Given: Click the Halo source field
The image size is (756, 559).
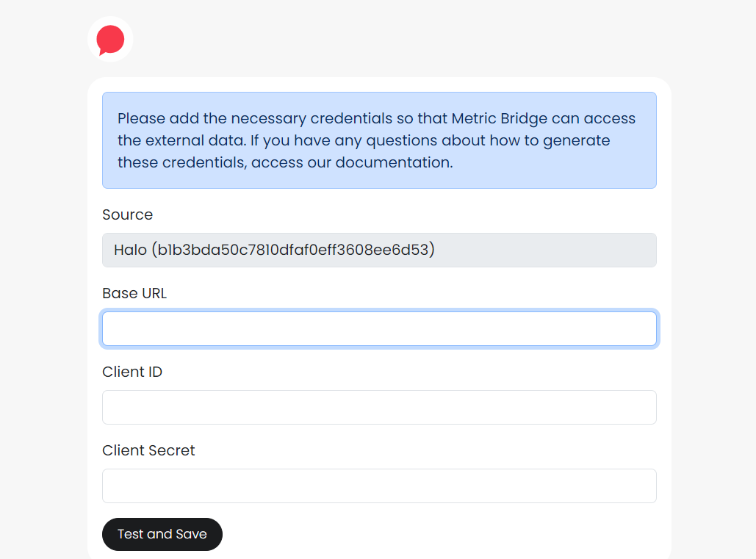Looking at the screenshot, I should (x=379, y=250).
